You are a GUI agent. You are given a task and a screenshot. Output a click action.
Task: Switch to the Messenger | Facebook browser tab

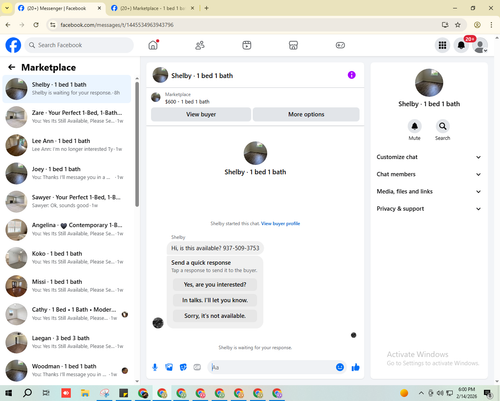(60, 8)
